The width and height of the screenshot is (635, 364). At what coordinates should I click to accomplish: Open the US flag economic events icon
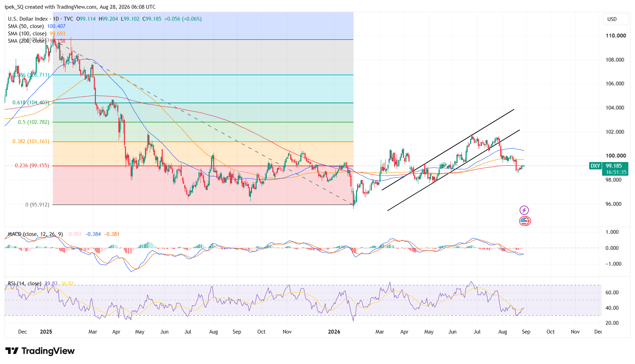524,221
